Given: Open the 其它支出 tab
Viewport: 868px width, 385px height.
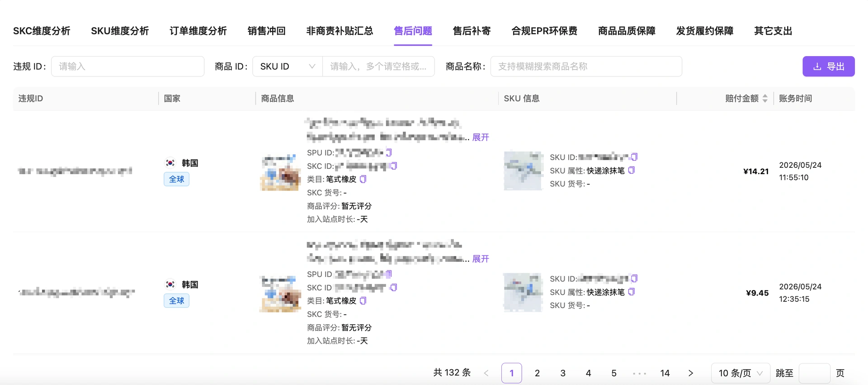Looking at the screenshot, I should pyautogui.click(x=773, y=31).
